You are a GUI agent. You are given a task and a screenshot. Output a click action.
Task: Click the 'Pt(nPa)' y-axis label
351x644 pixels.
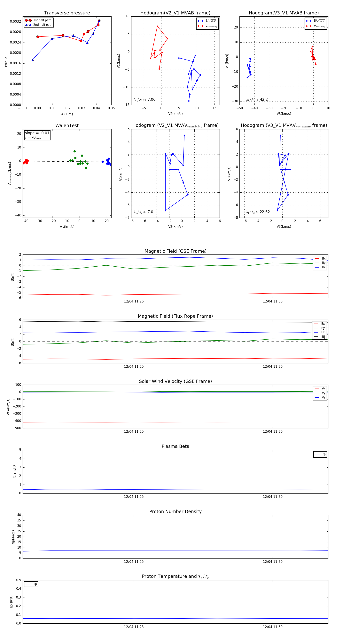6,61
